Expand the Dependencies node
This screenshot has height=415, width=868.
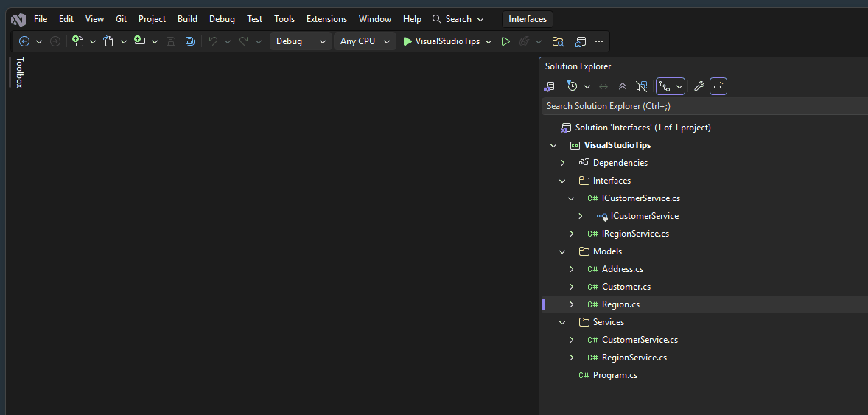pos(562,163)
